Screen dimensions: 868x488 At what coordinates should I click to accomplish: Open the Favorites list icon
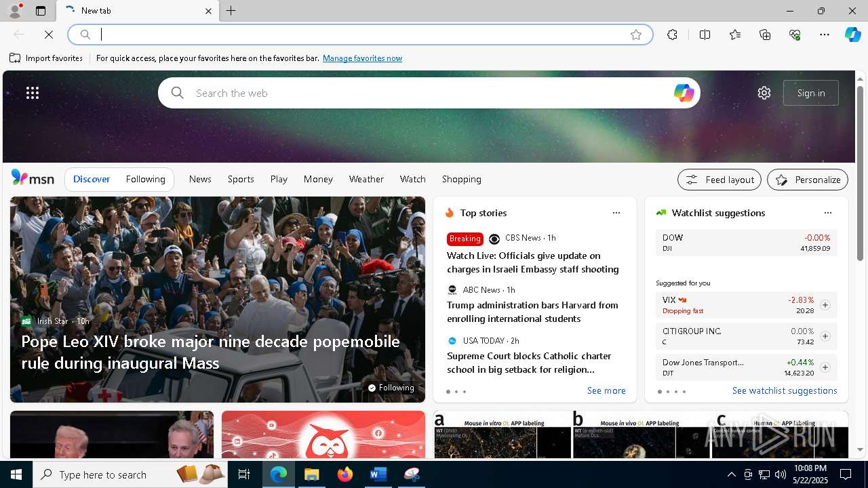coord(735,35)
